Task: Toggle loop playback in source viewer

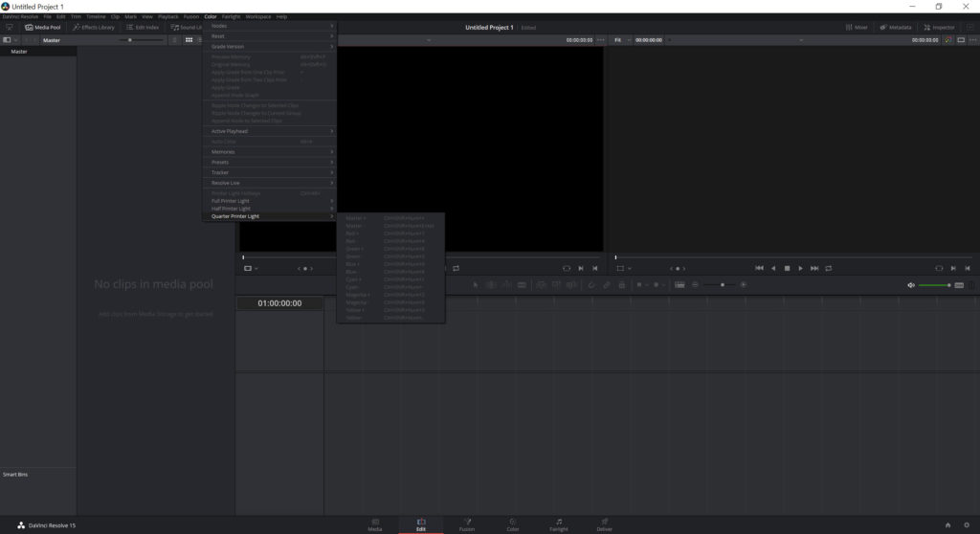Action: pos(457,268)
